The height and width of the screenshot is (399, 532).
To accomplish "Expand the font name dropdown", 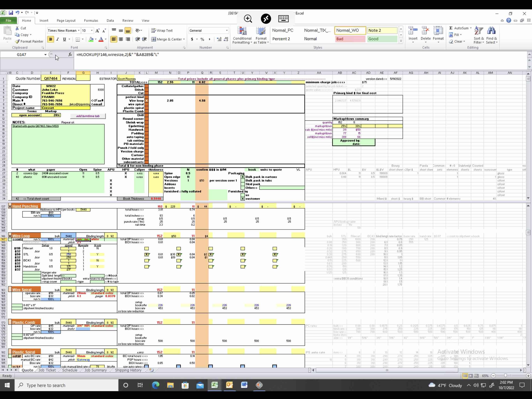I will 79,31.
